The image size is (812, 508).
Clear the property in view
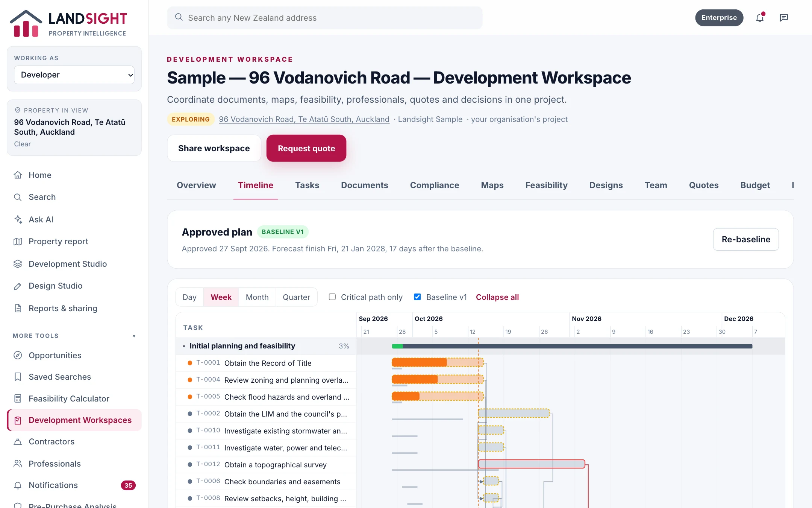pos(23,144)
